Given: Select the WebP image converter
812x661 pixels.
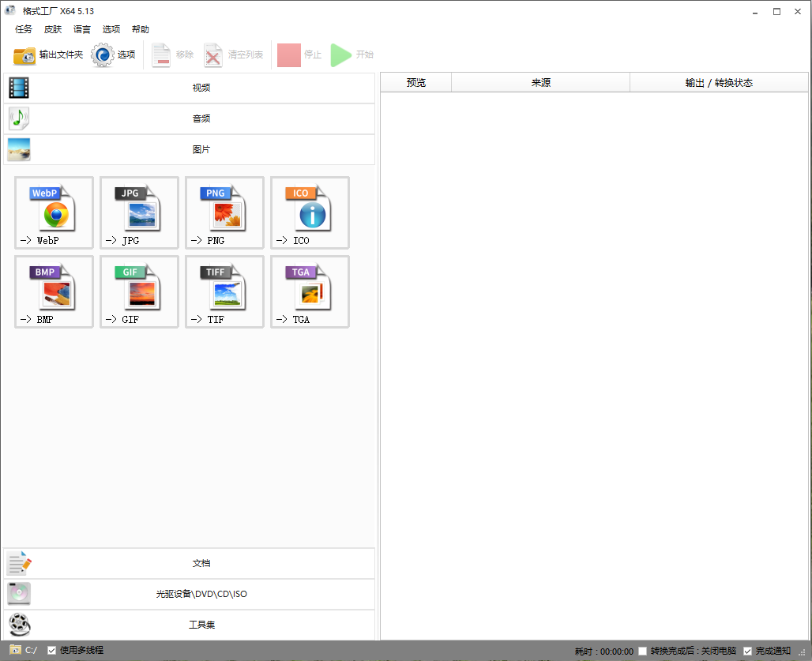Looking at the screenshot, I should 54,212.
